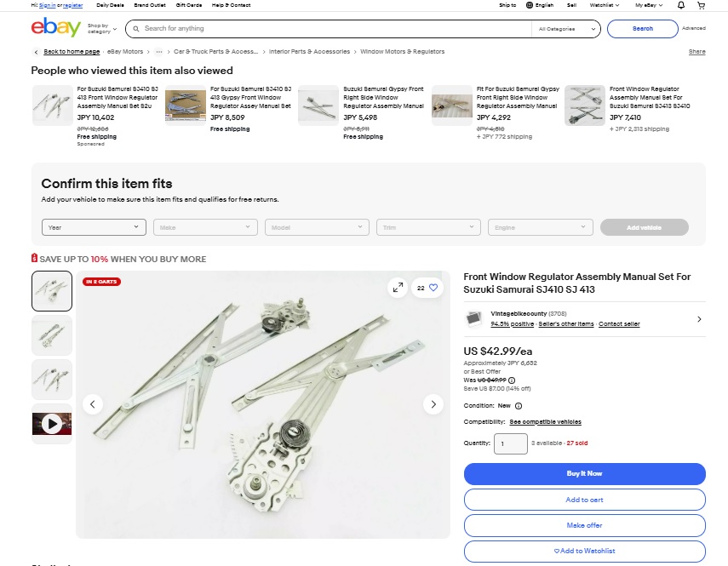Image resolution: width=728 pixels, height=566 pixels.
Task: Toggle the heart watch icon on image
Action: click(433, 288)
